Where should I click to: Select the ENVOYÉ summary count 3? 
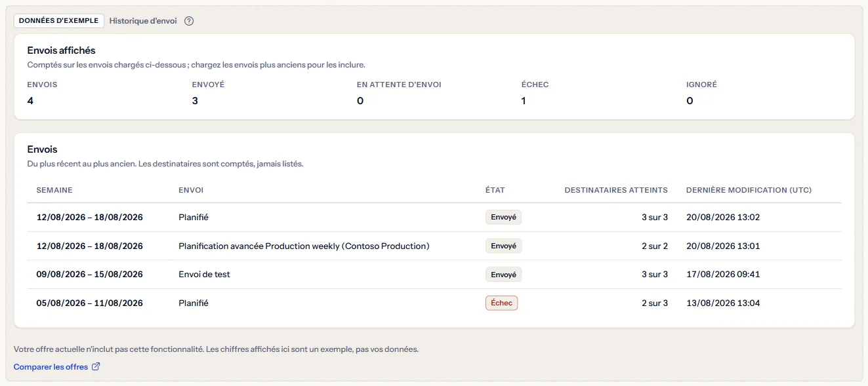(195, 101)
